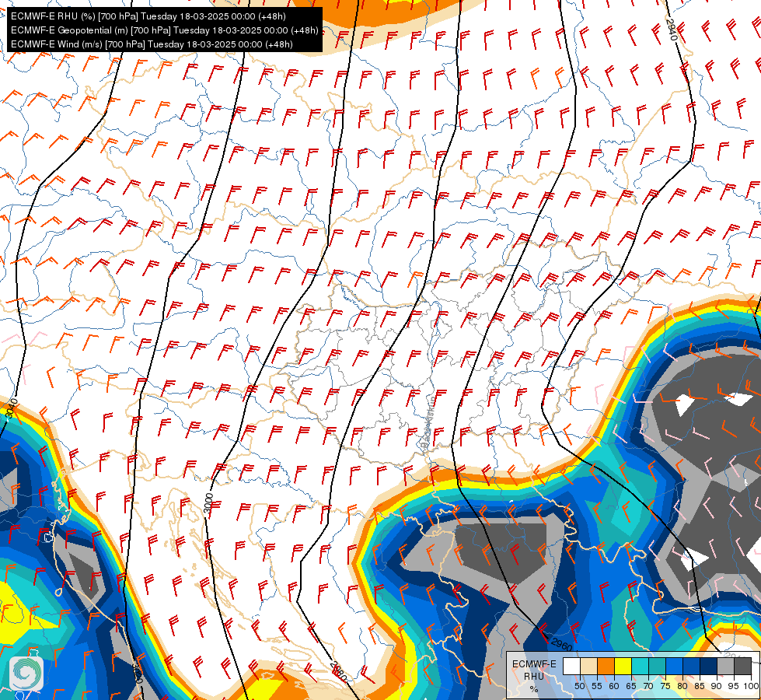Click the legend tick value 70
The height and width of the screenshot is (700, 761).
(x=648, y=686)
